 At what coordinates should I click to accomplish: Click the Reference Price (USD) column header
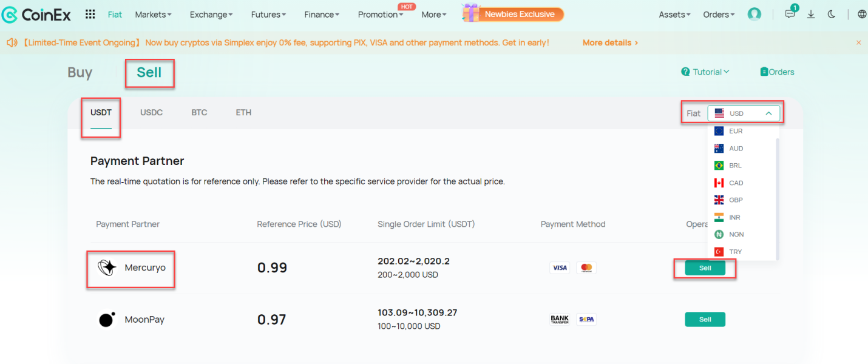(299, 224)
